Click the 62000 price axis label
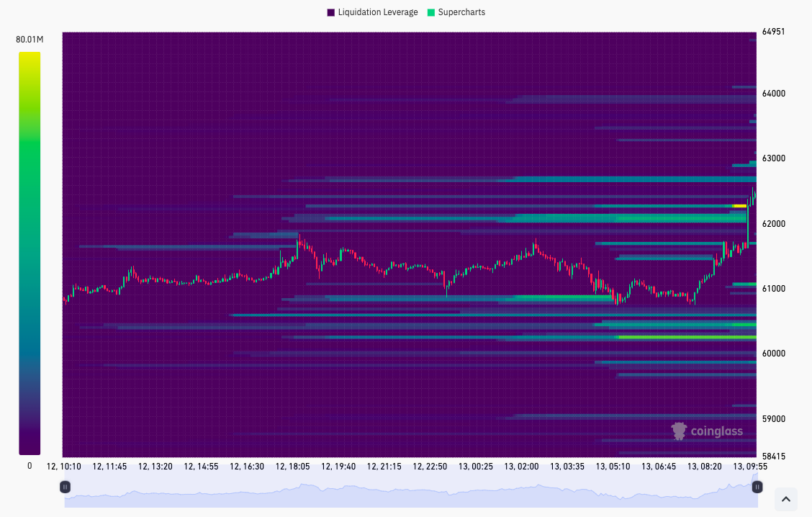The width and height of the screenshot is (812, 517). [774, 224]
